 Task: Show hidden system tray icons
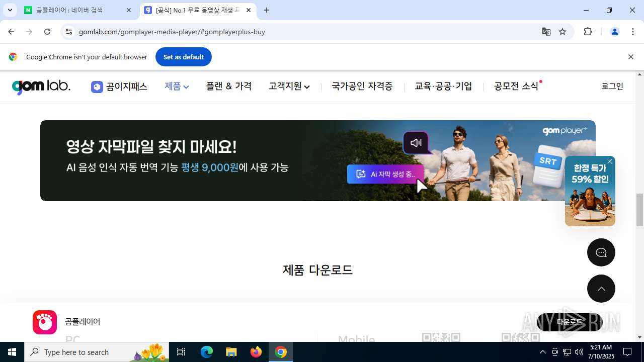(542, 352)
